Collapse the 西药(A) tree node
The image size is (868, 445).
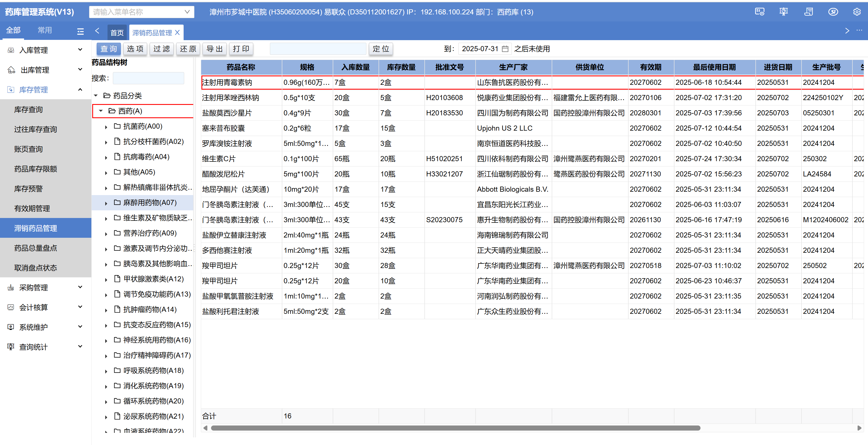pos(101,111)
